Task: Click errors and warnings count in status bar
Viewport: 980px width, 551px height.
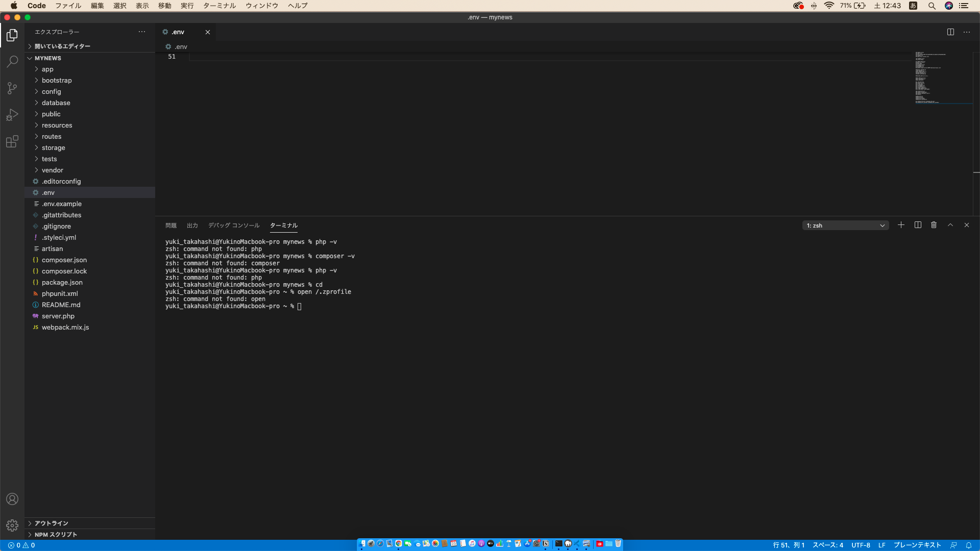Action: [x=21, y=545]
